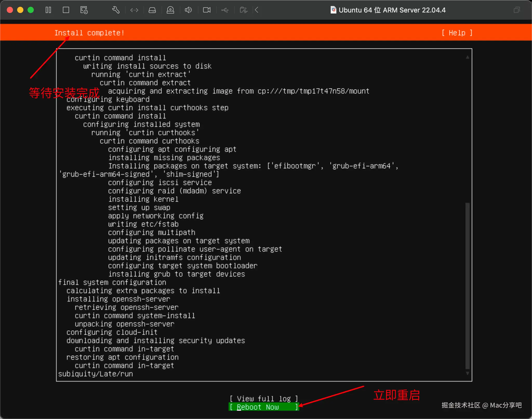Click the hard disk device icon
This screenshot has width=532, height=419.
pos(152,10)
